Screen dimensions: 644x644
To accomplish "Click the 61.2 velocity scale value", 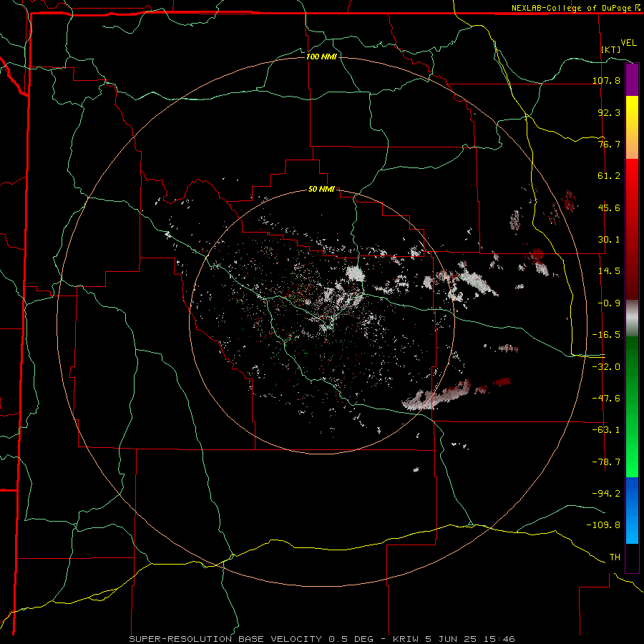I will (x=609, y=176).
